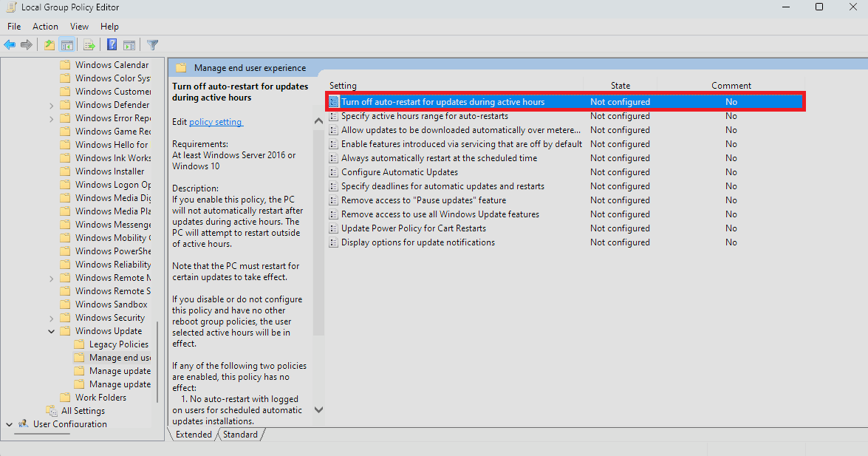Click the Back navigation arrow
868x456 pixels.
tap(10, 44)
